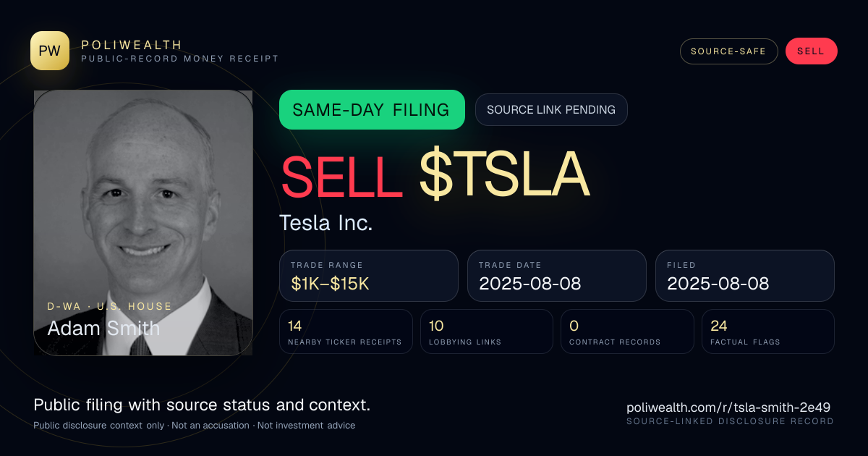The width and height of the screenshot is (868, 456).
Task: Open the SAME-DAY FILING green tag
Action: 372,110
